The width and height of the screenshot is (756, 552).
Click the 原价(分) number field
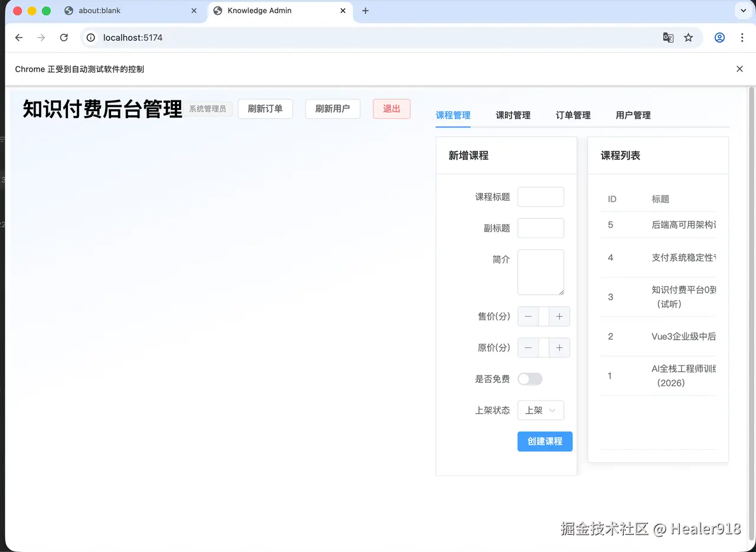[544, 348]
